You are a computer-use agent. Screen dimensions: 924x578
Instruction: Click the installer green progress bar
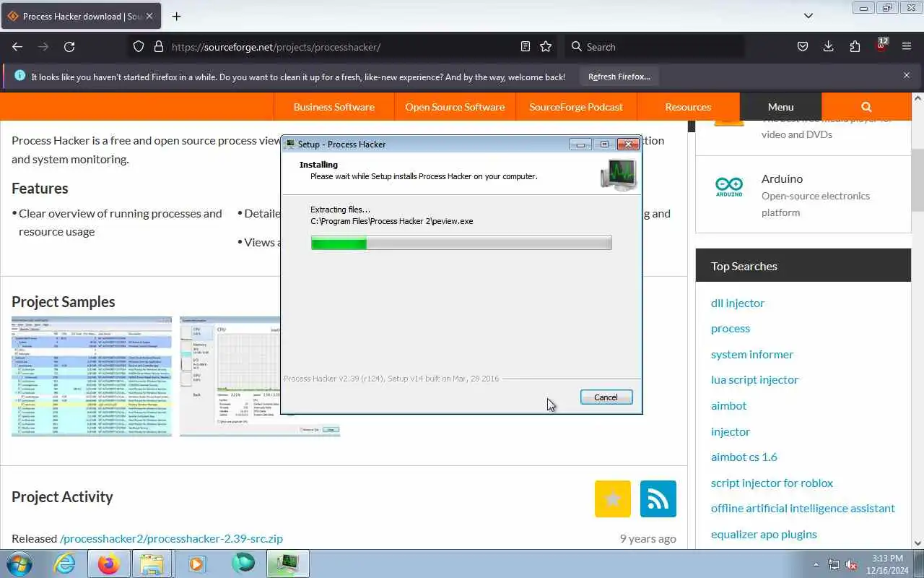click(x=461, y=243)
